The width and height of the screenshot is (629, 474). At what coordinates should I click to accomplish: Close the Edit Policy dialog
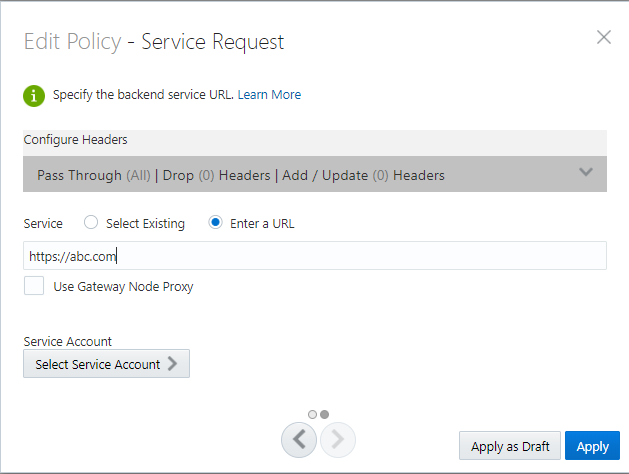click(603, 38)
